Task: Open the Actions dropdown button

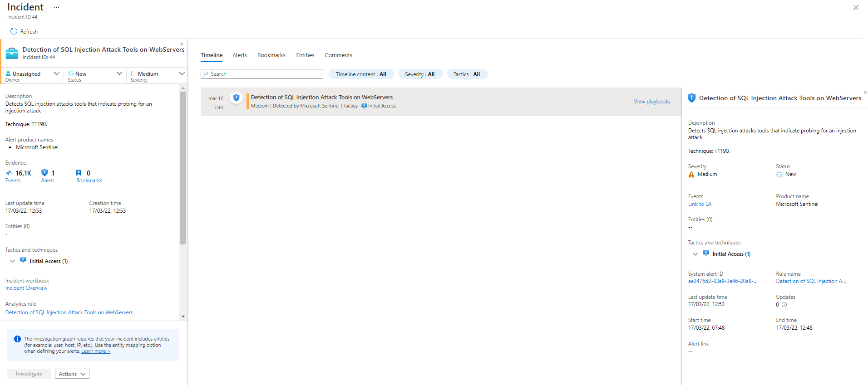Action: pyautogui.click(x=72, y=374)
